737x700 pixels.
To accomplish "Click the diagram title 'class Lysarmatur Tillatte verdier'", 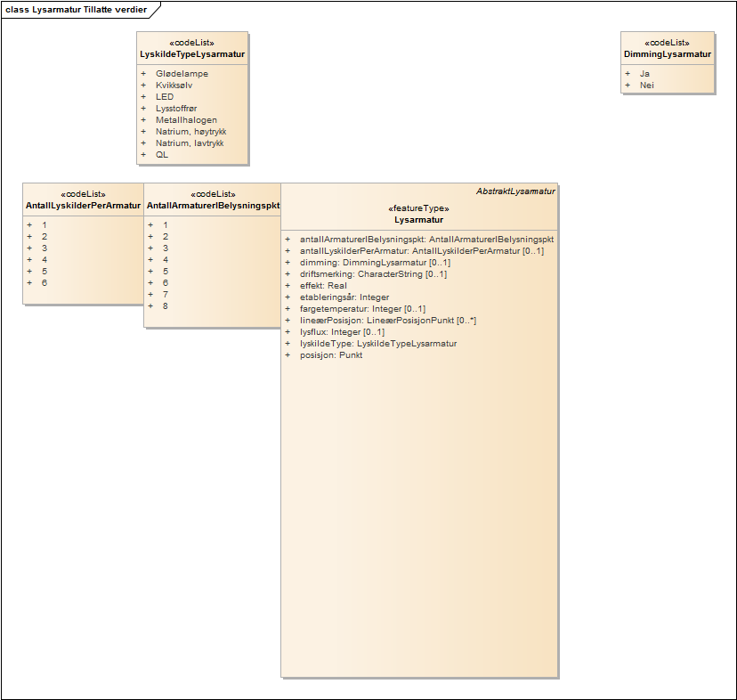I will (x=77, y=10).
